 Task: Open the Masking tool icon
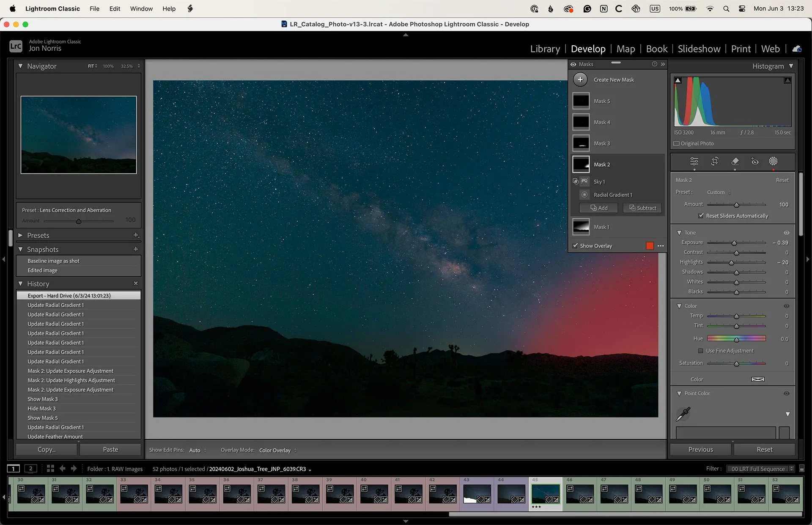[773, 161]
